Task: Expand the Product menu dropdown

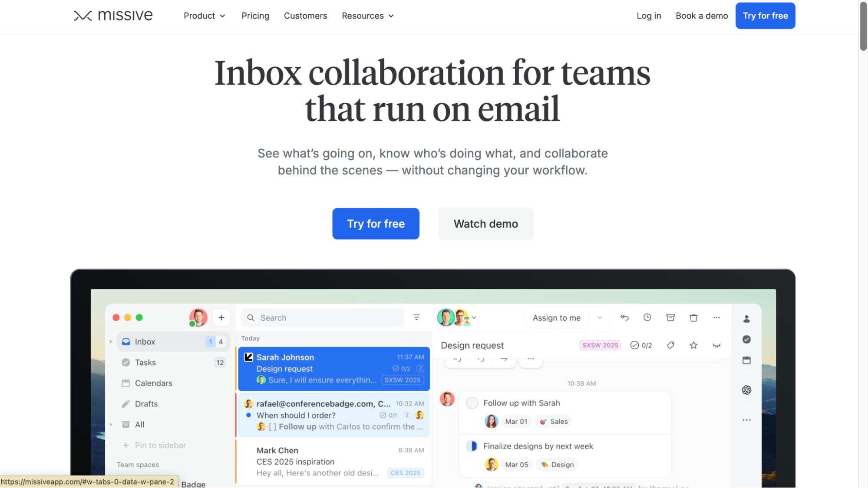Action: pyautogui.click(x=204, y=16)
